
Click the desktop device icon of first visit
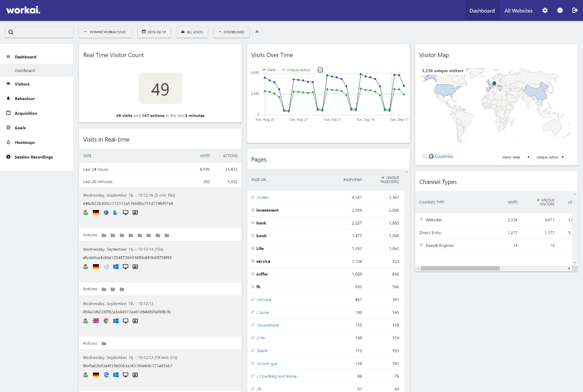[125, 213]
